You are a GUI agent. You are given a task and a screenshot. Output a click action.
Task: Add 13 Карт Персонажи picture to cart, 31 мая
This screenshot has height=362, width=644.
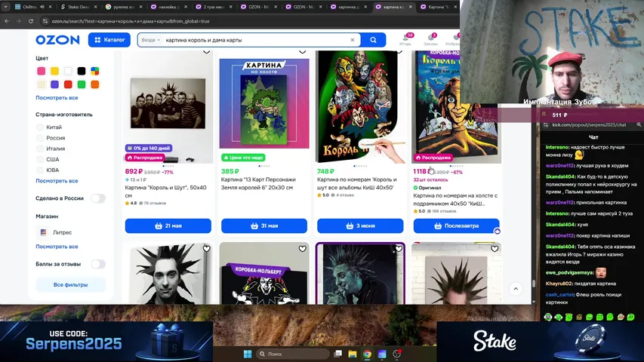tap(264, 225)
